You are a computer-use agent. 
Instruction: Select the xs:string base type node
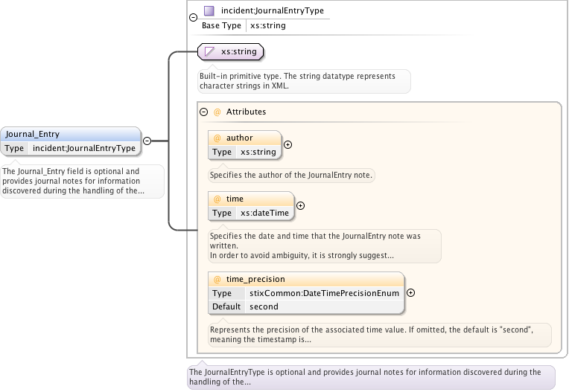pos(238,52)
